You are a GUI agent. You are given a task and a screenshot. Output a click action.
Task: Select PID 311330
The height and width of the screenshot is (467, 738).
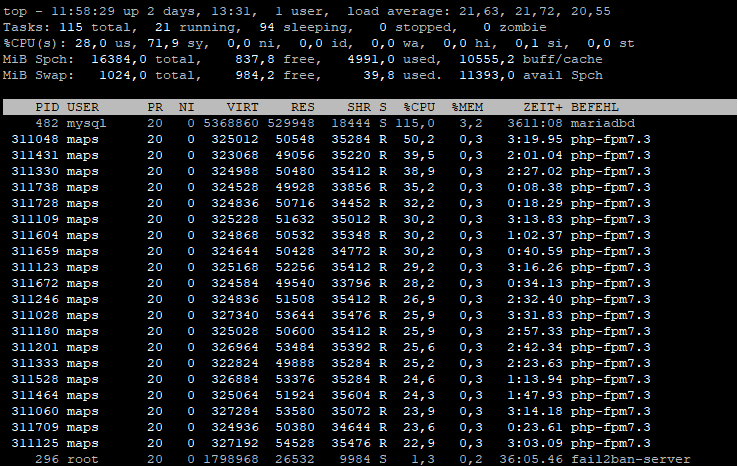[x=35, y=171]
